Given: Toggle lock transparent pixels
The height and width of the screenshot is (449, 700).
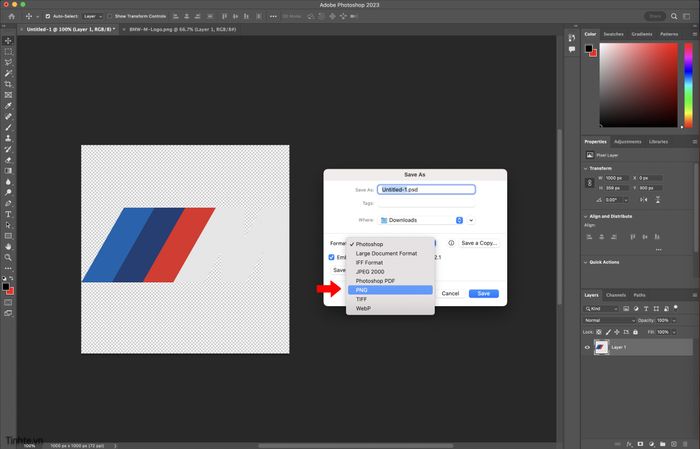Looking at the screenshot, I should (x=599, y=332).
